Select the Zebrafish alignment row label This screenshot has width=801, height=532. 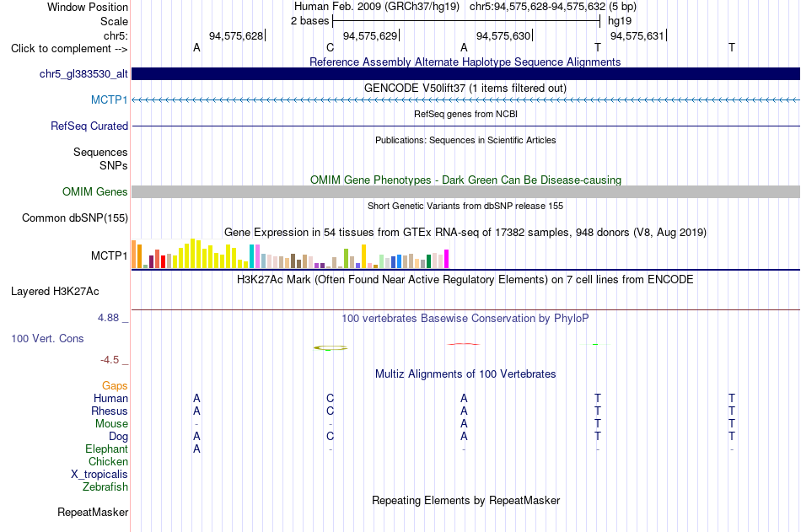click(105, 487)
